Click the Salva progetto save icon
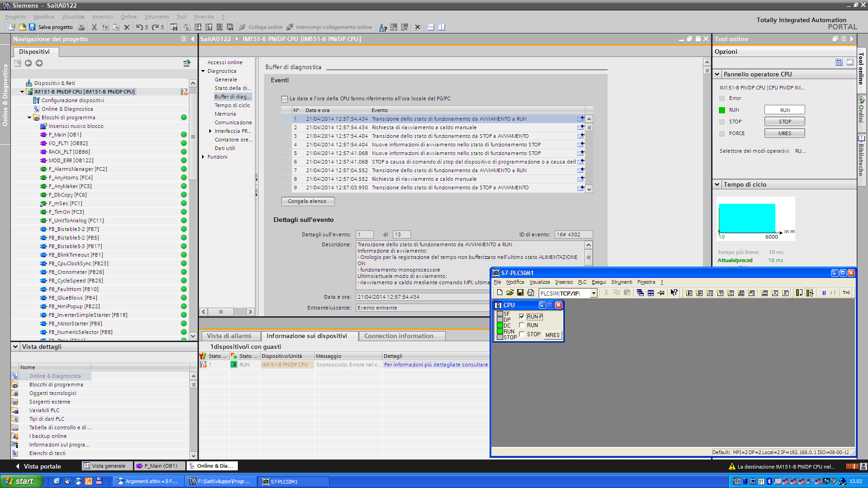This screenshot has height=488, width=868. point(32,27)
